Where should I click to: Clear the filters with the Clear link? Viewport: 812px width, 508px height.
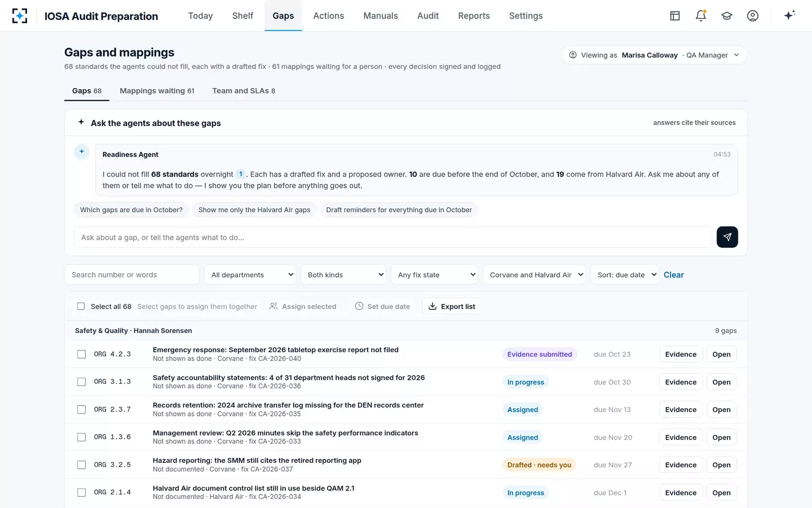point(673,275)
